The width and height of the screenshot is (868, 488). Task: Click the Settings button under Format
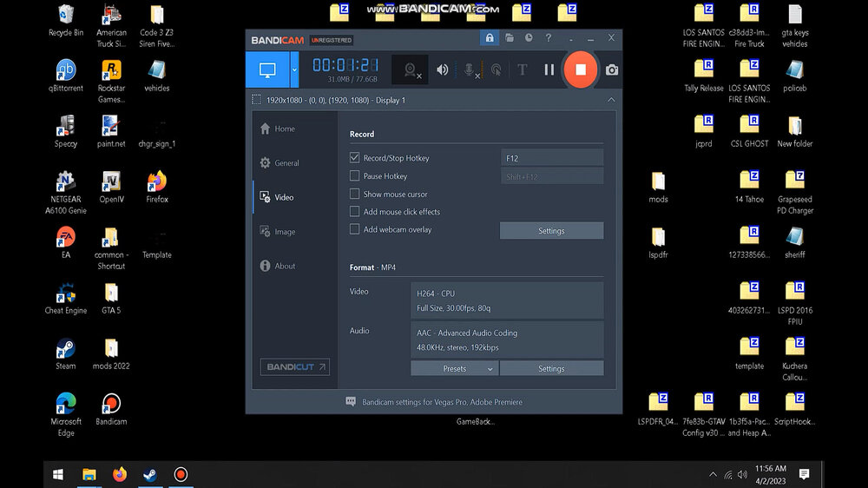551,369
